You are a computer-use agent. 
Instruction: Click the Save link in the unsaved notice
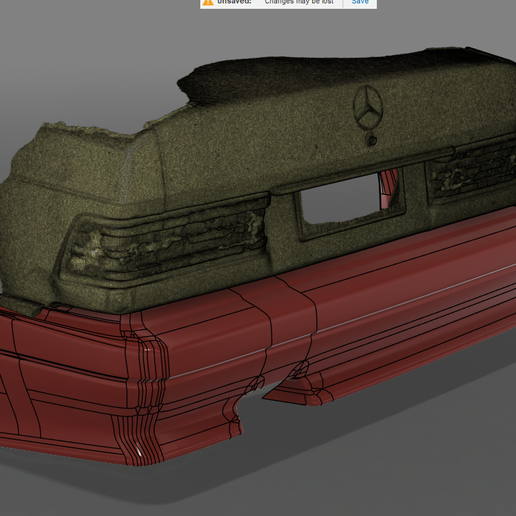(360, 2)
